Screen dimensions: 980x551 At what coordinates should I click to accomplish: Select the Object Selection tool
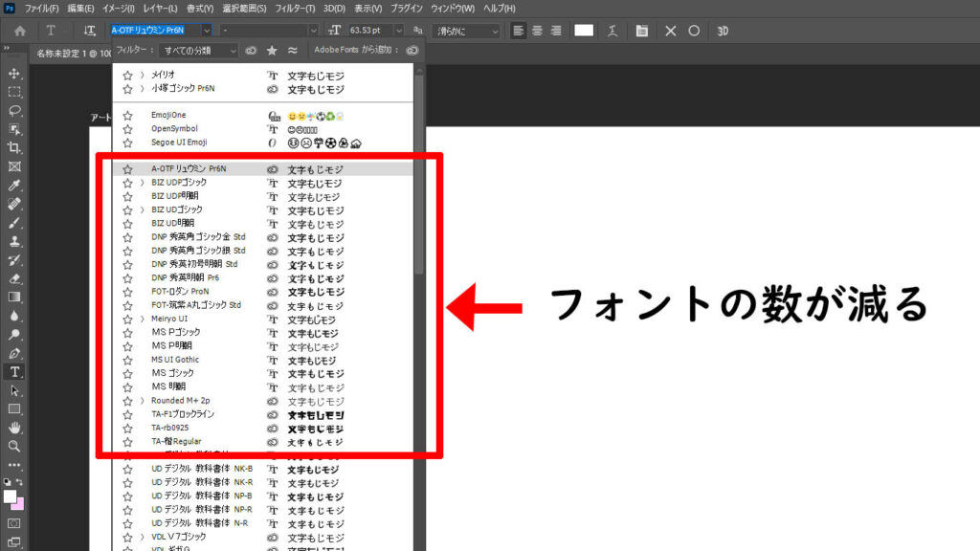click(14, 130)
